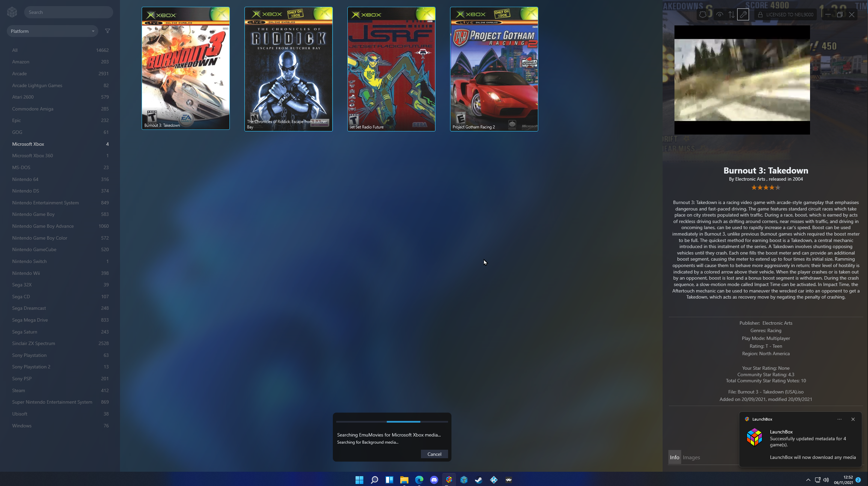Select the Project Gotham Racing 2 box art

tap(494, 69)
